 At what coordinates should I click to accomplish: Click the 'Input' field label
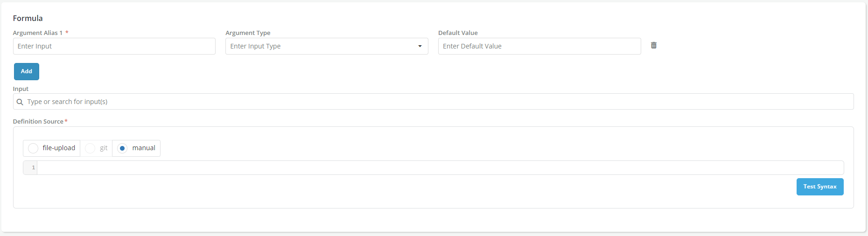pyautogui.click(x=21, y=89)
